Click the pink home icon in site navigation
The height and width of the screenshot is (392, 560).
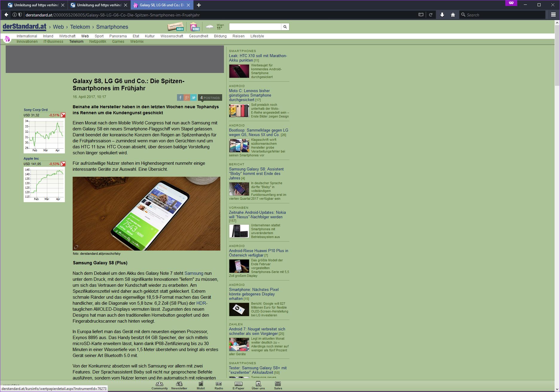(x=7, y=39)
